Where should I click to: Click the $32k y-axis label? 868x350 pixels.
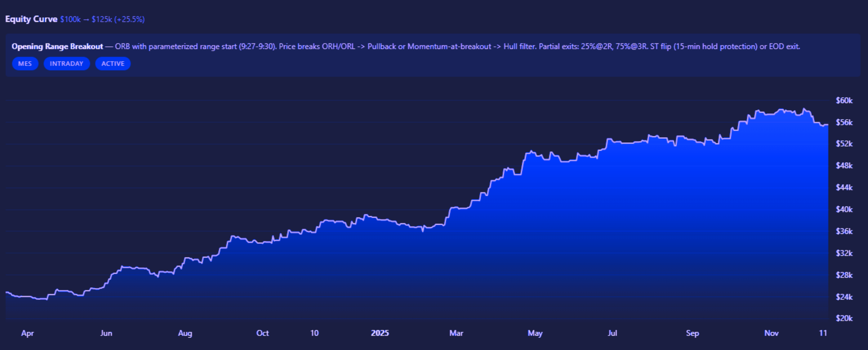click(x=844, y=253)
